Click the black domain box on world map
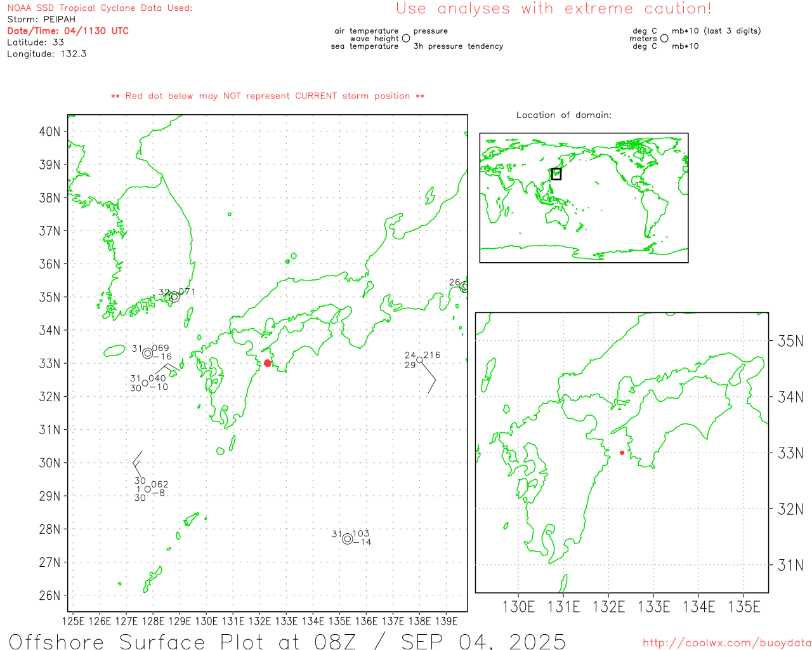Screen dimensions: 812x650 [556, 174]
